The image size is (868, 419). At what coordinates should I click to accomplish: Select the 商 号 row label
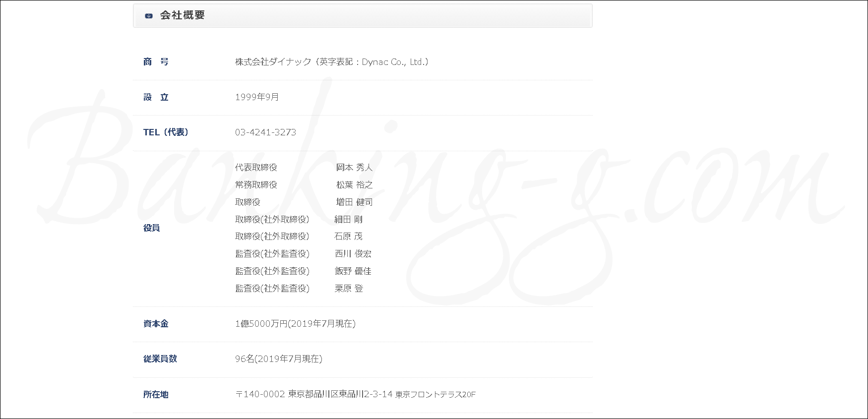tap(156, 62)
